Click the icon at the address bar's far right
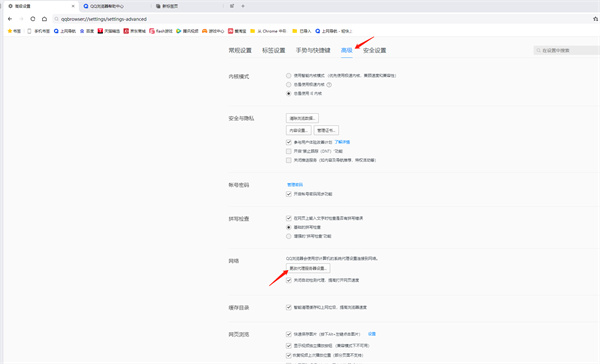This screenshot has width=600, height=364. click(595, 19)
